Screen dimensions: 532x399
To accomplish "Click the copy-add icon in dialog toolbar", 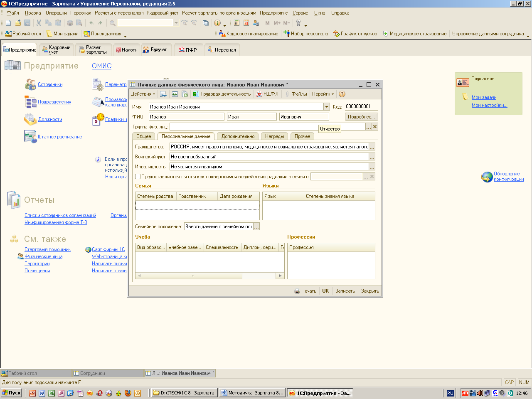I will pyautogui.click(x=185, y=94).
